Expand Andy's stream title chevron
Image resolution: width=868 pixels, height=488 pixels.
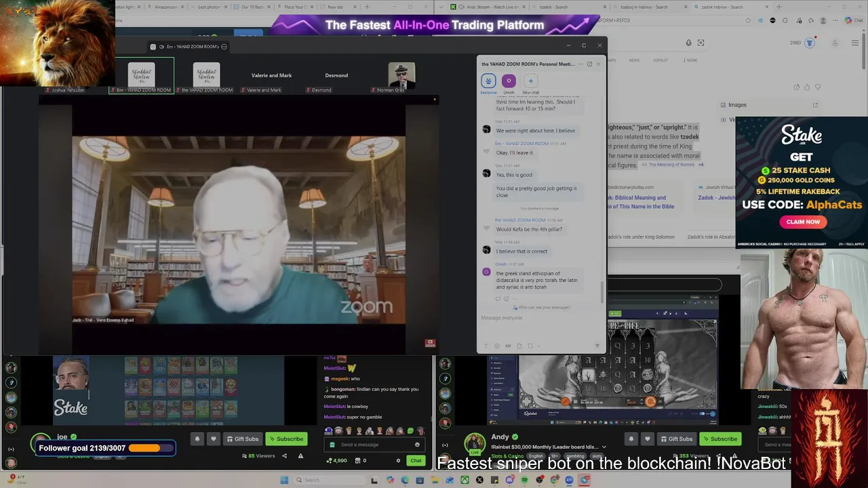(x=604, y=447)
